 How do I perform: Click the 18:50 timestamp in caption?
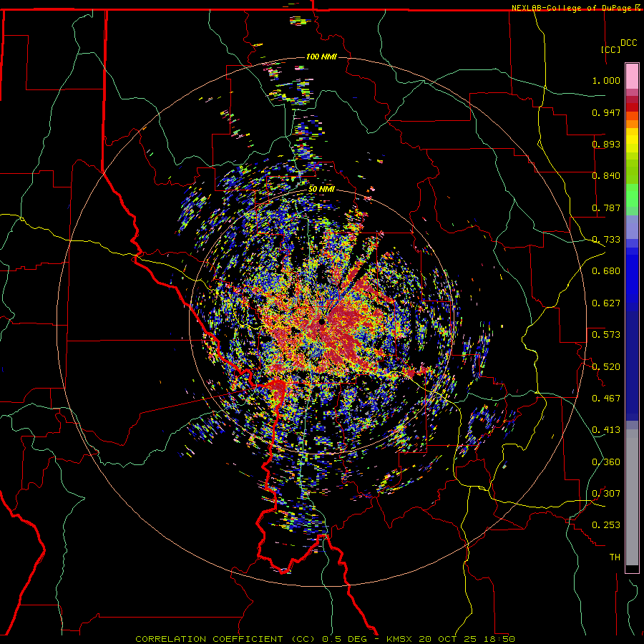pos(499,639)
